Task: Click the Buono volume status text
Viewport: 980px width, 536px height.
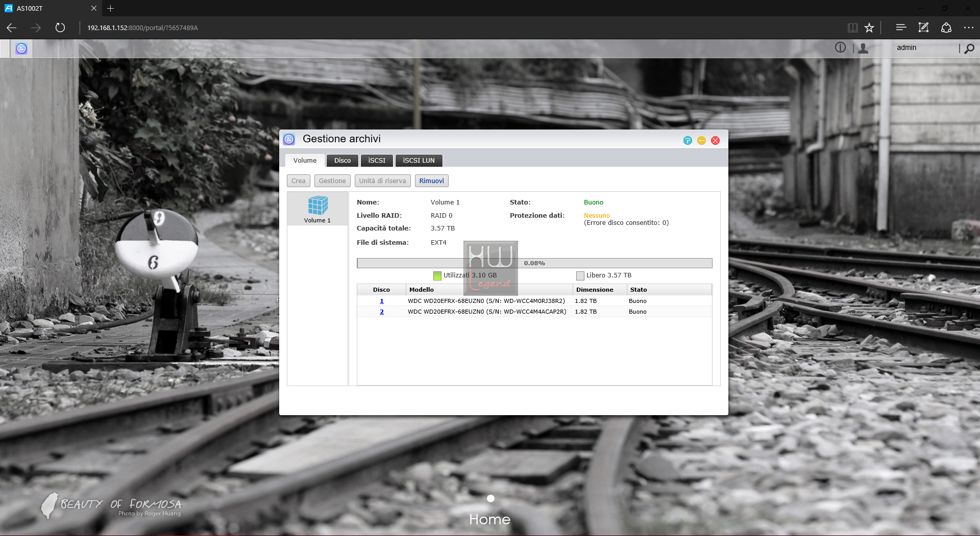Action: click(x=594, y=202)
